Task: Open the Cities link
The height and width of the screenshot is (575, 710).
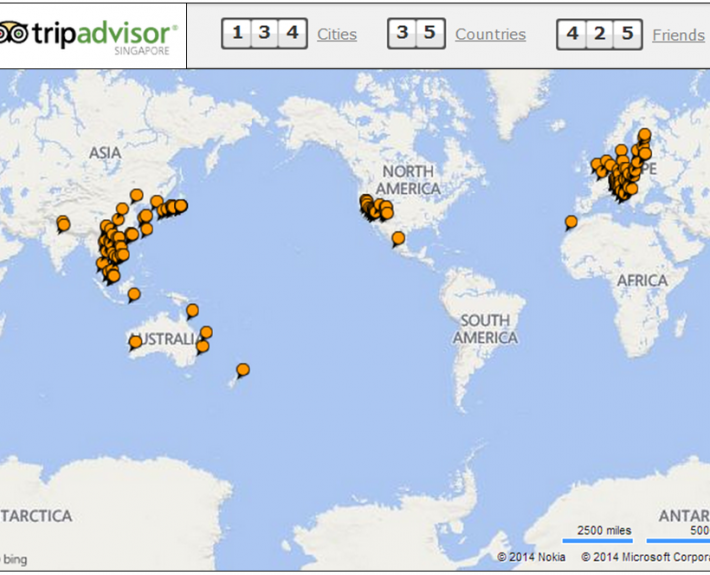Action: [x=336, y=34]
